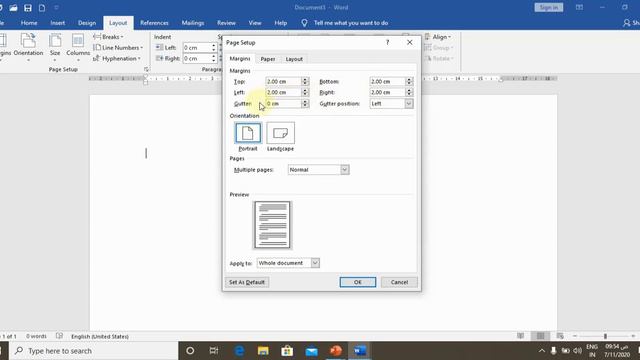Image resolution: width=640 pixels, height=360 pixels.
Task: Click the volume icon in system tray
Action: [x=577, y=351]
